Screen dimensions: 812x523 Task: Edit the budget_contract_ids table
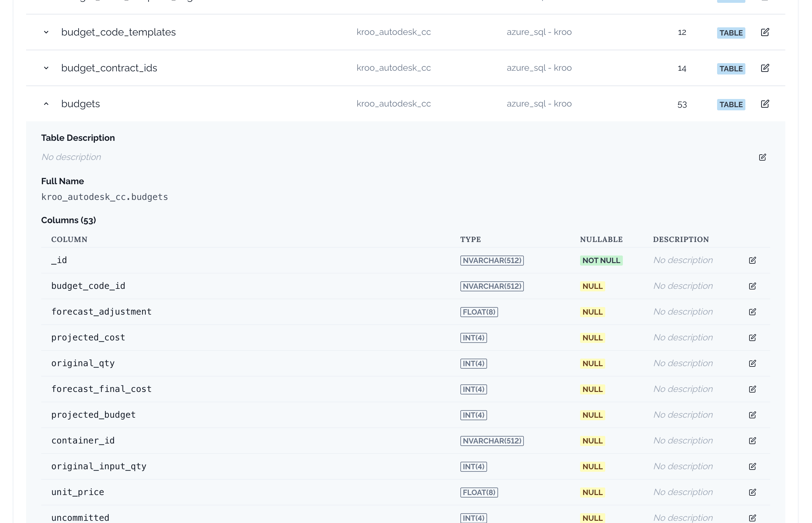(765, 68)
